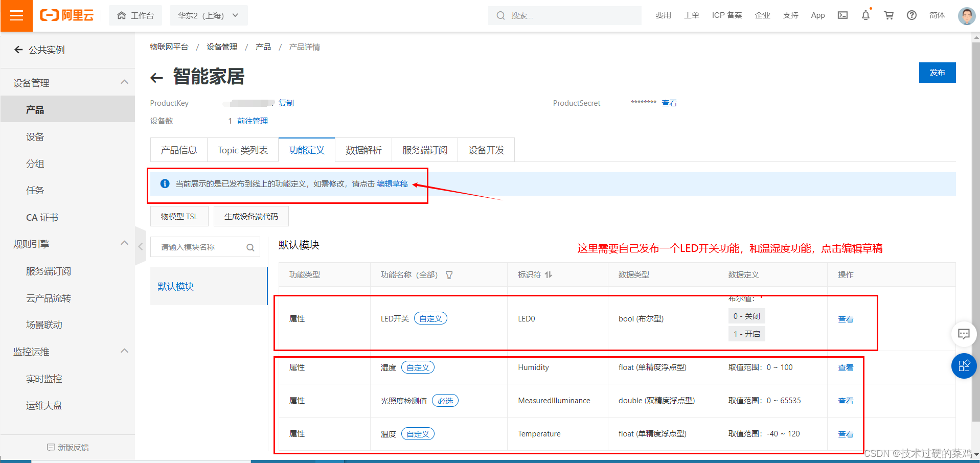
Task: Open the notifications bell
Action: [865, 15]
